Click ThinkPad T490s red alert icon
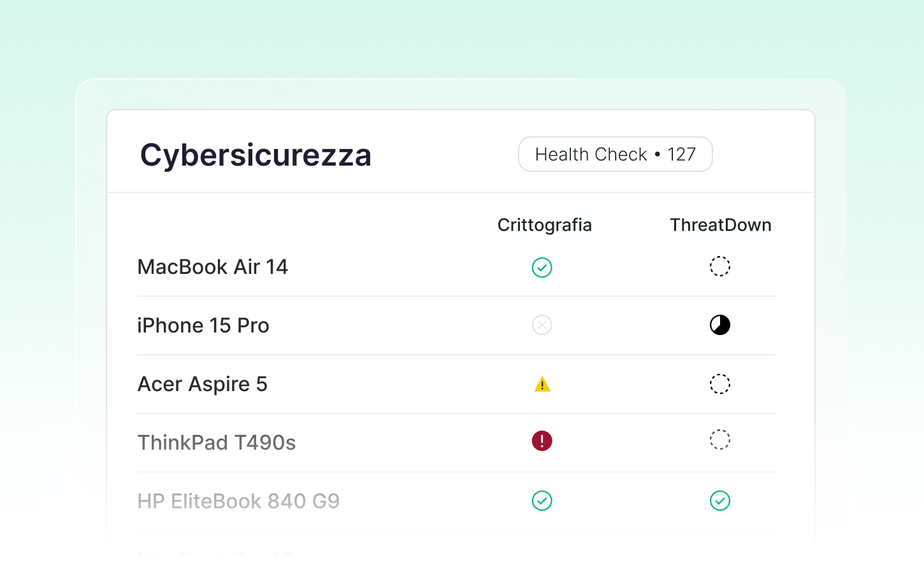The height and width of the screenshot is (586, 924). click(x=542, y=441)
